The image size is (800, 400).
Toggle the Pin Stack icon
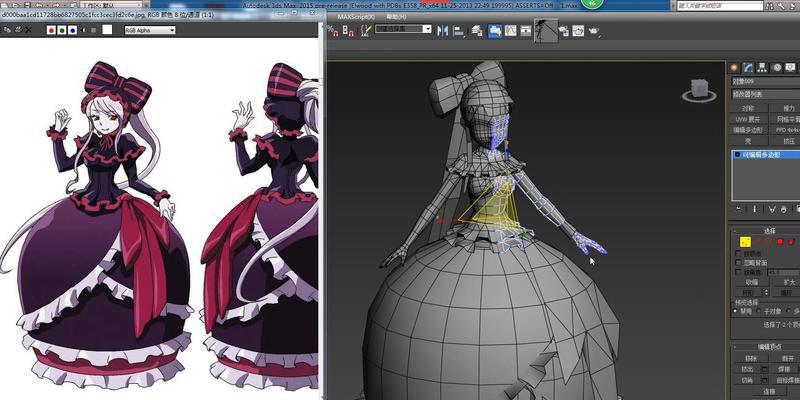coord(739,209)
